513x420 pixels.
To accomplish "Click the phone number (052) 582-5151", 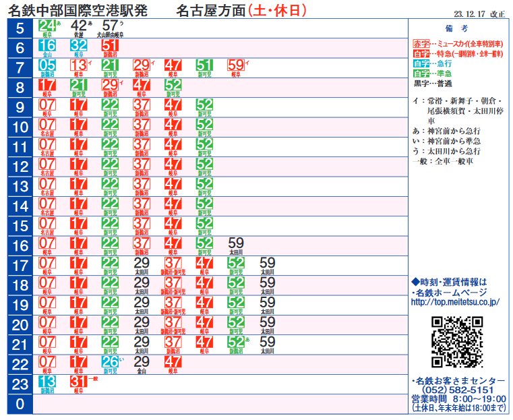I will coord(458,390).
